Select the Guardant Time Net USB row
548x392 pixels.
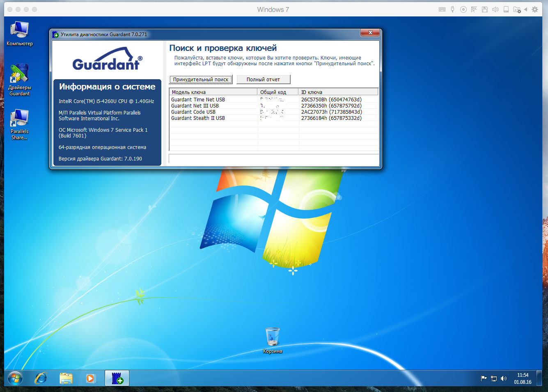point(198,100)
